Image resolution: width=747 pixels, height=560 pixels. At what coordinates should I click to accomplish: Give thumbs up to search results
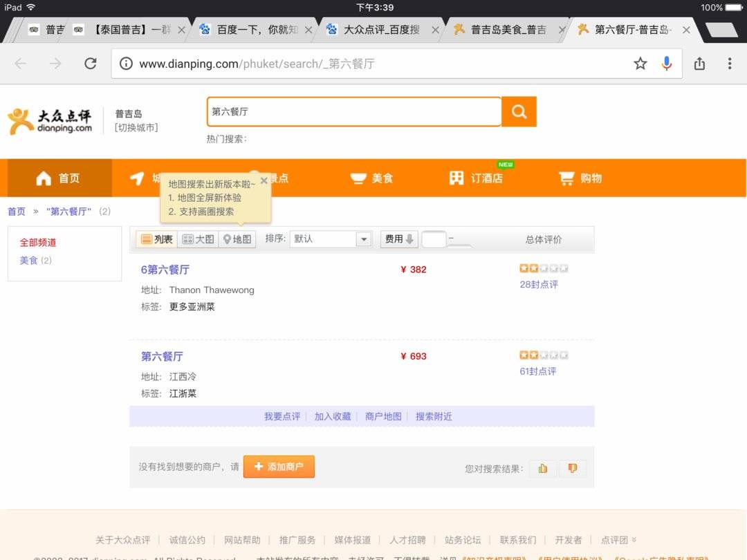pyautogui.click(x=543, y=469)
